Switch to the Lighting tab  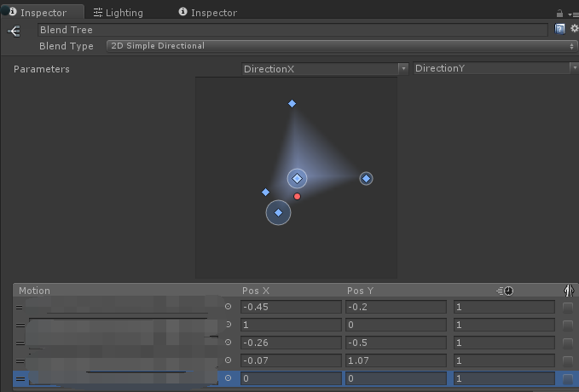119,13
